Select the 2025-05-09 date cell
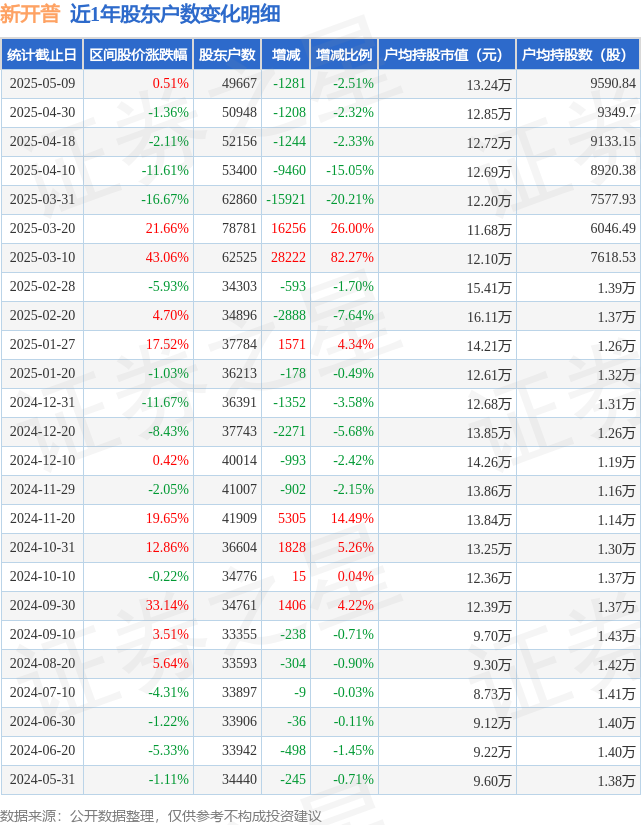Image resolution: width=641 pixels, height=825 pixels. pyautogui.click(x=42, y=84)
